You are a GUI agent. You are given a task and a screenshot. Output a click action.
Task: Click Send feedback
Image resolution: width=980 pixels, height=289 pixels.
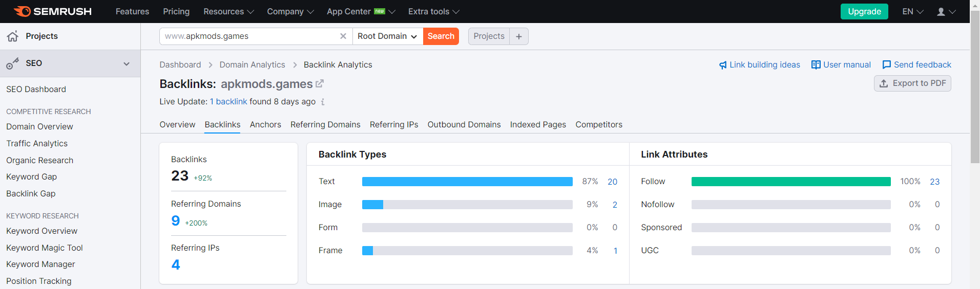pos(916,64)
